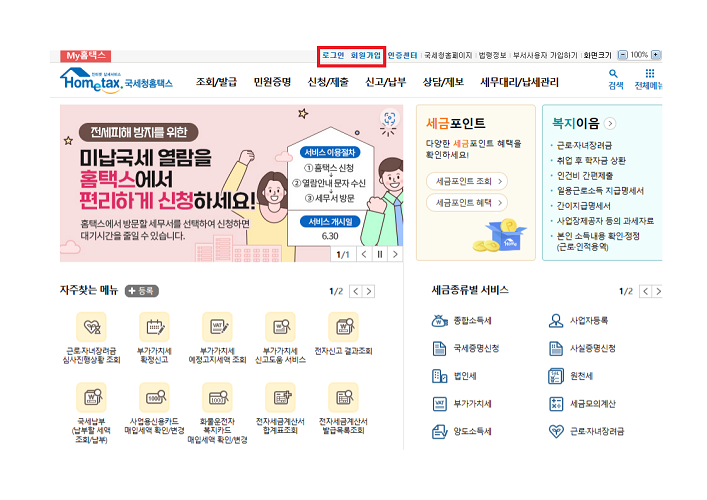
Task: Go to next banner slide
Action: coord(395,254)
